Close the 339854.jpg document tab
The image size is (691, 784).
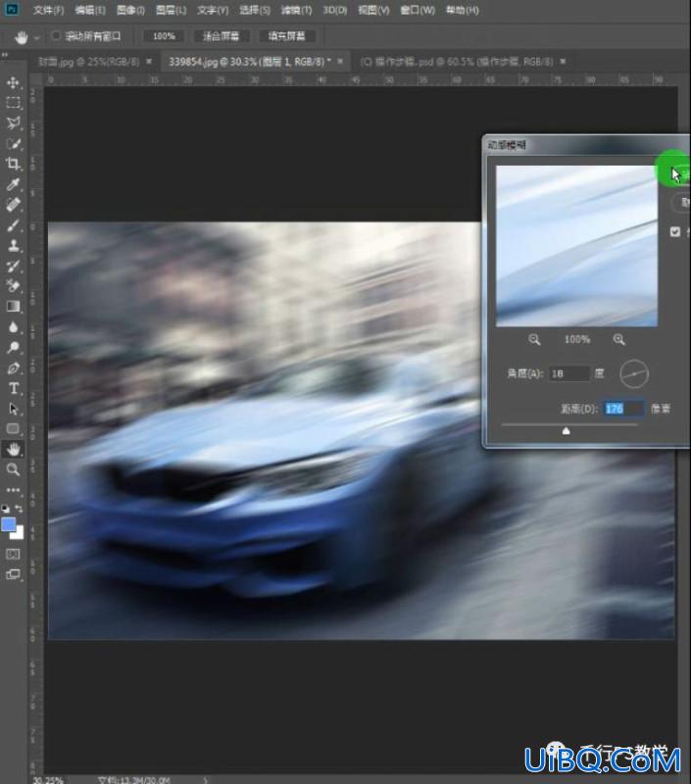click(x=340, y=61)
